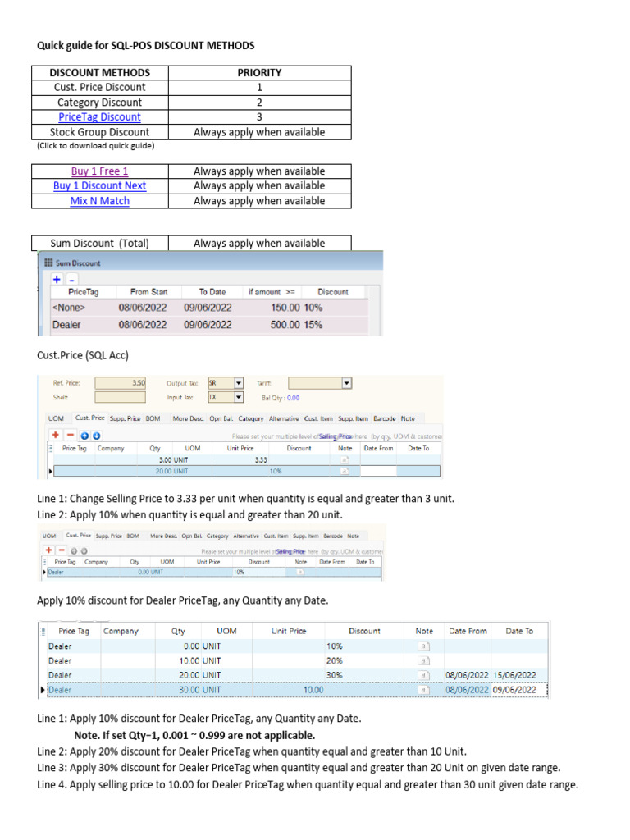Click the blue plus in Sum Discount window
630x840 pixels.
[x=57, y=279]
